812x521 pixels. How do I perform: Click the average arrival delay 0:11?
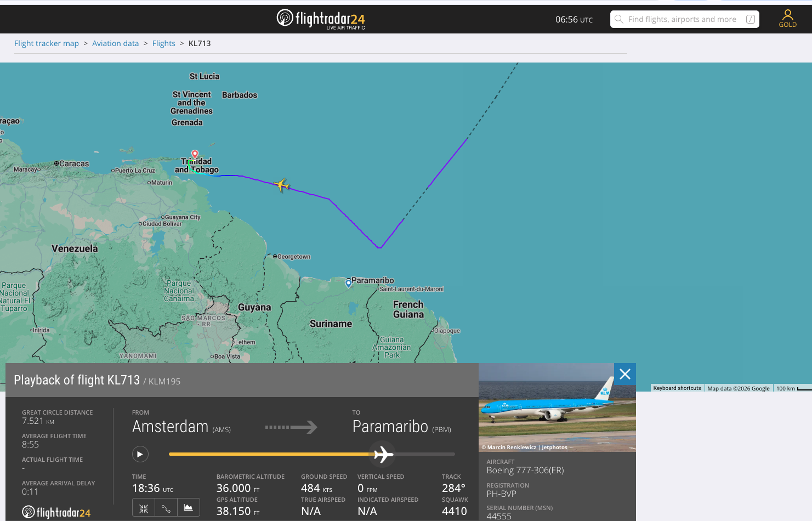point(30,492)
